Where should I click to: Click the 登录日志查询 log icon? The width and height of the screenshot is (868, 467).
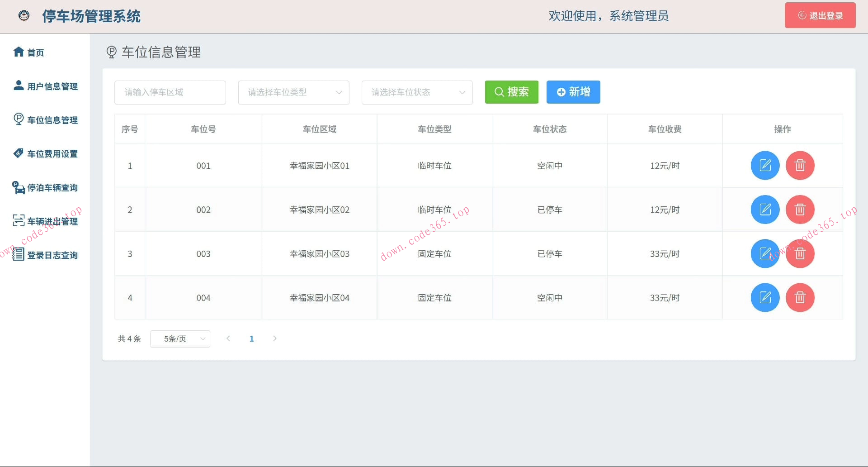(18, 255)
